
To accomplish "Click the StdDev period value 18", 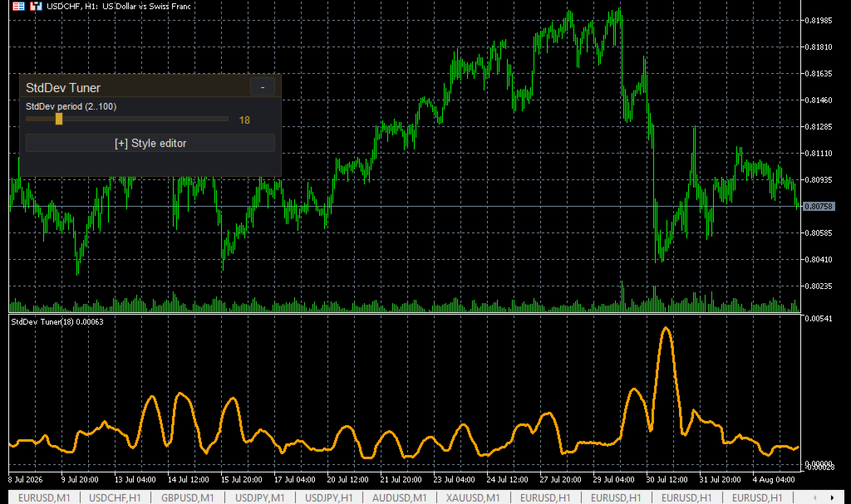I will click(244, 120).
